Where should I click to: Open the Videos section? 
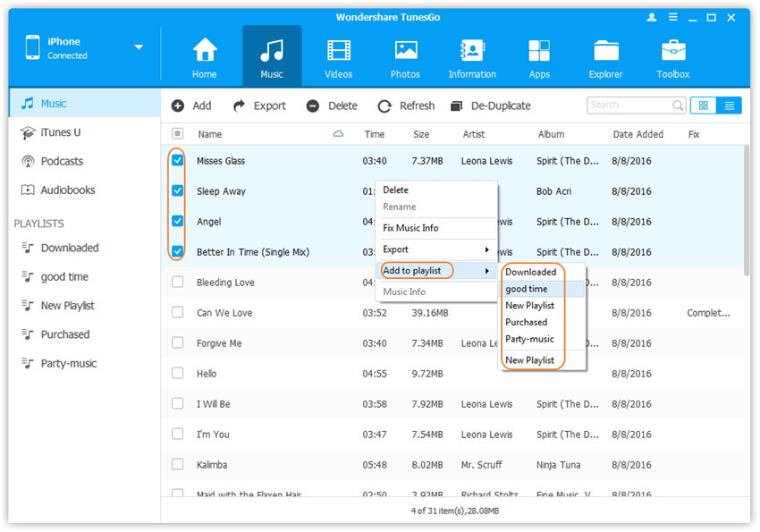(x=338, y=57)
